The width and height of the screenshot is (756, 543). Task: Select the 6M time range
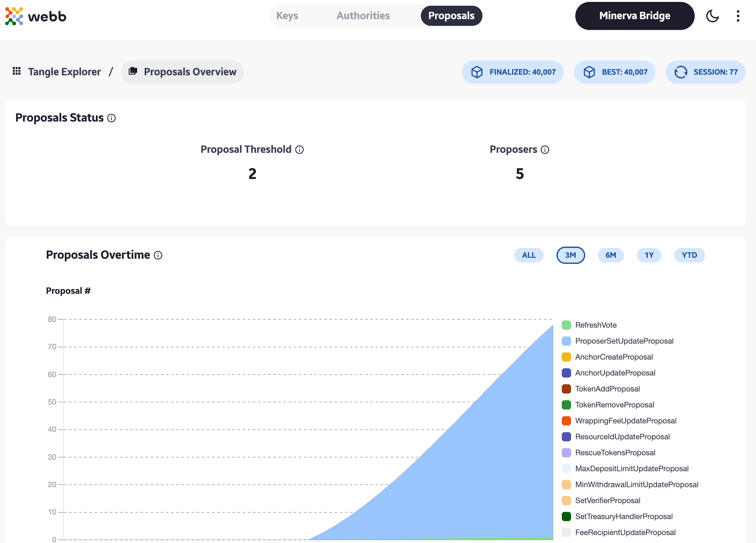tap(611, 255)
